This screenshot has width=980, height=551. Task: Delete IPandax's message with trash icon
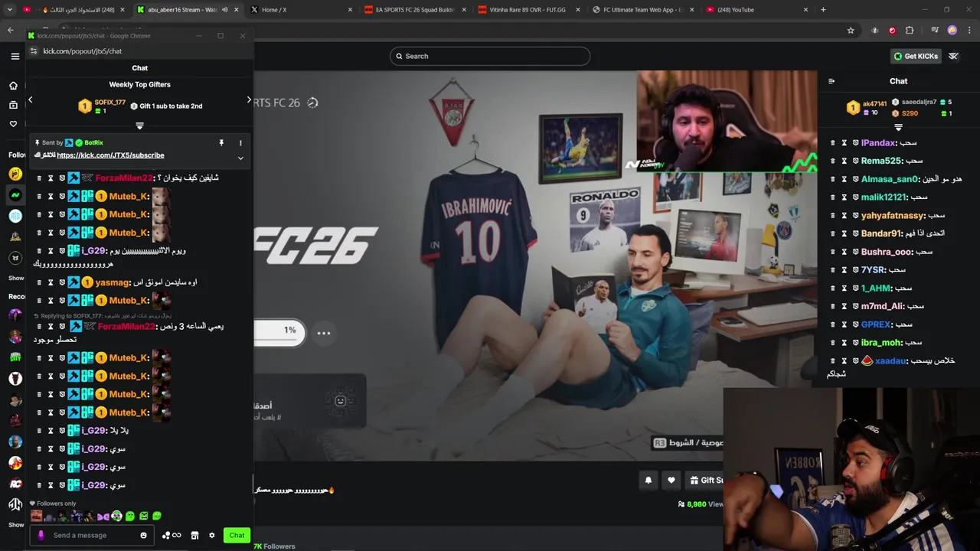click(x=833, y=143)
